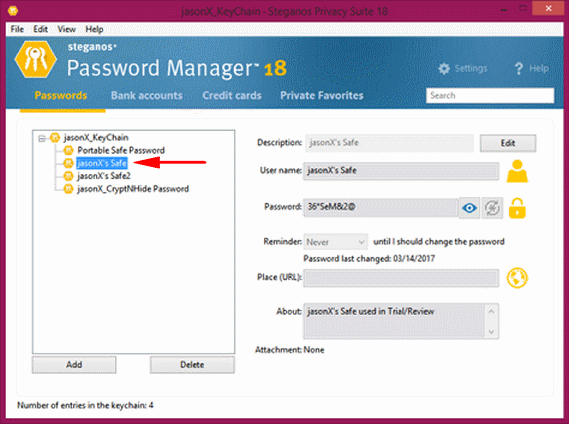The image size is (569, 424).
Task: Click the Steganos Password Manager hexagon logo
Action: tap(36, 60)
